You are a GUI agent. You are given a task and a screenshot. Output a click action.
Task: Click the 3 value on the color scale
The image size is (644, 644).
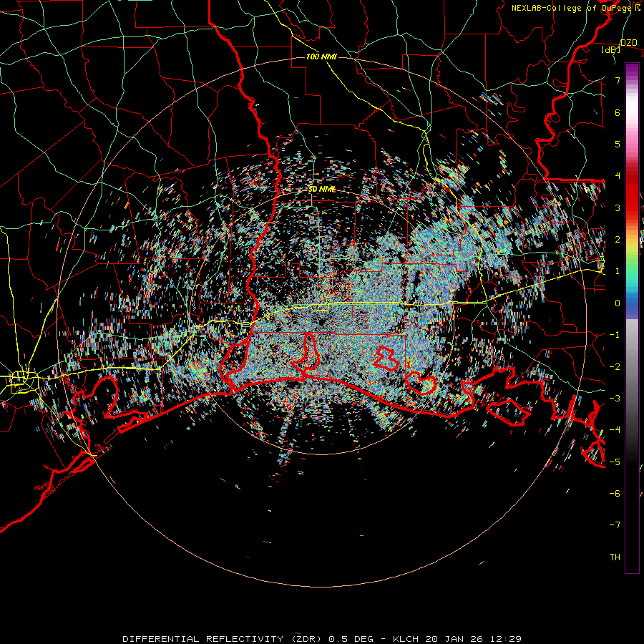coord(618,208)
